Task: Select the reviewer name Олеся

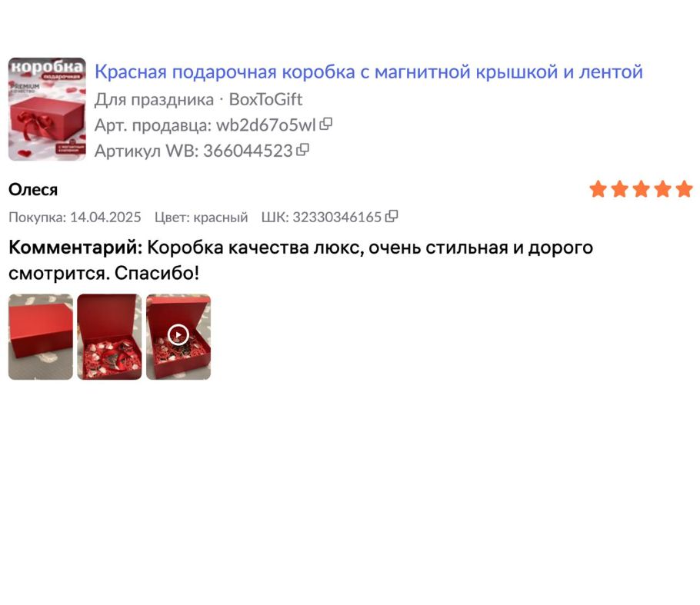Action: [33, 190]
